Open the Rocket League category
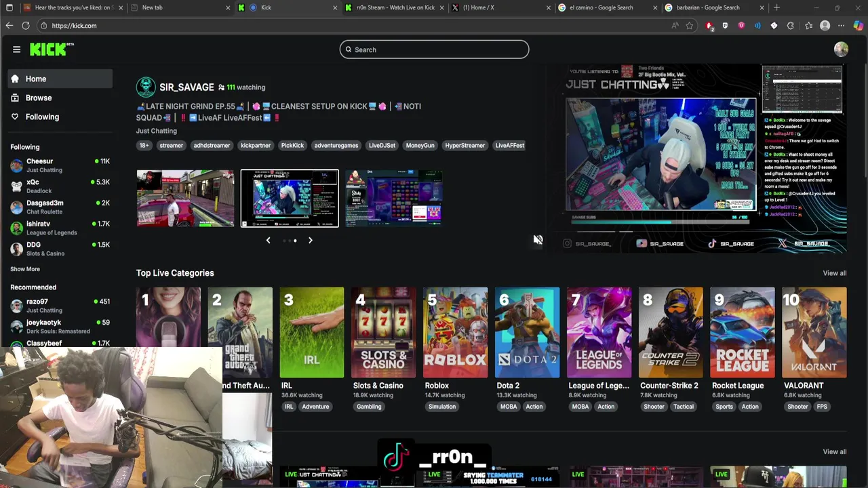 pyautogui.click(x=743, y=332)
